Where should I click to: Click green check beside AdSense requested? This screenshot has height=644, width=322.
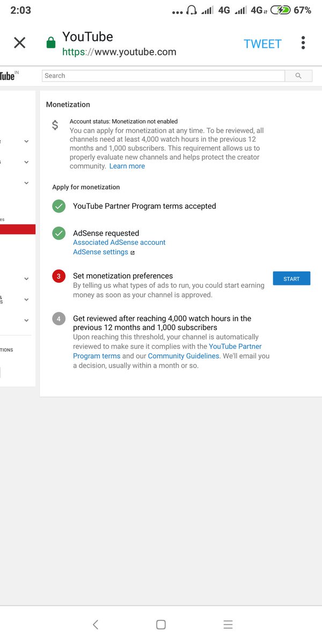pyautogui.click(x=58, y=233)
